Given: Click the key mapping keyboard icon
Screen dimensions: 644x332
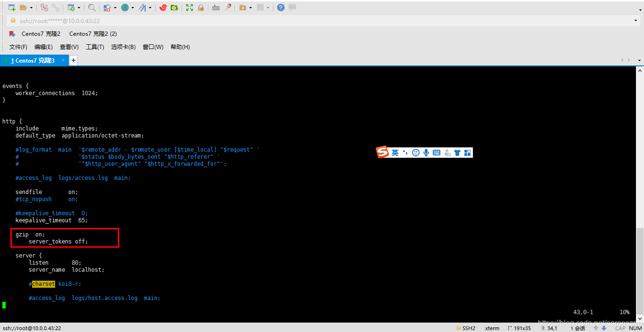Looking at the screenshot, I should click(216, 8).
